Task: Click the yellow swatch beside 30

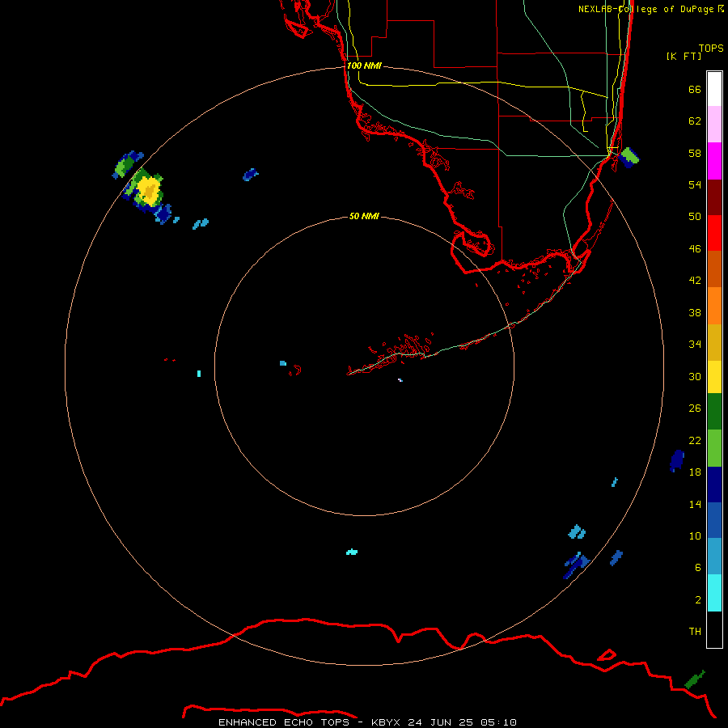Action: point(714,376)
